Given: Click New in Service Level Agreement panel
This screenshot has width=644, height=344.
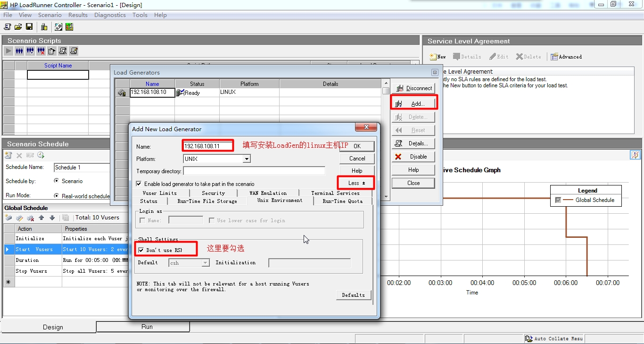Looking at the screenshot, I should [x=438, y=57].
